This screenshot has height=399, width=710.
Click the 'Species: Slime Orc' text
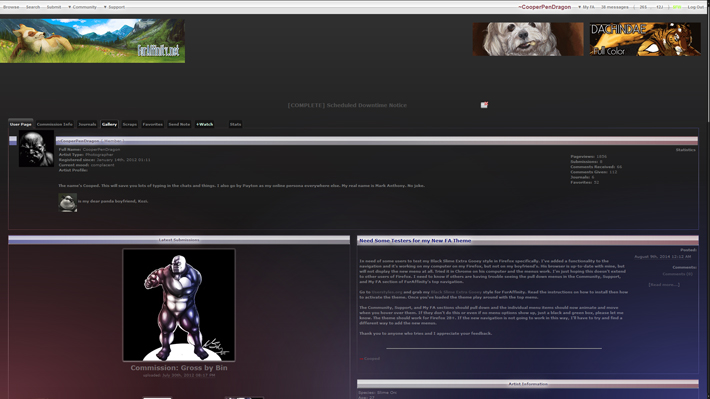coord(377,393)
